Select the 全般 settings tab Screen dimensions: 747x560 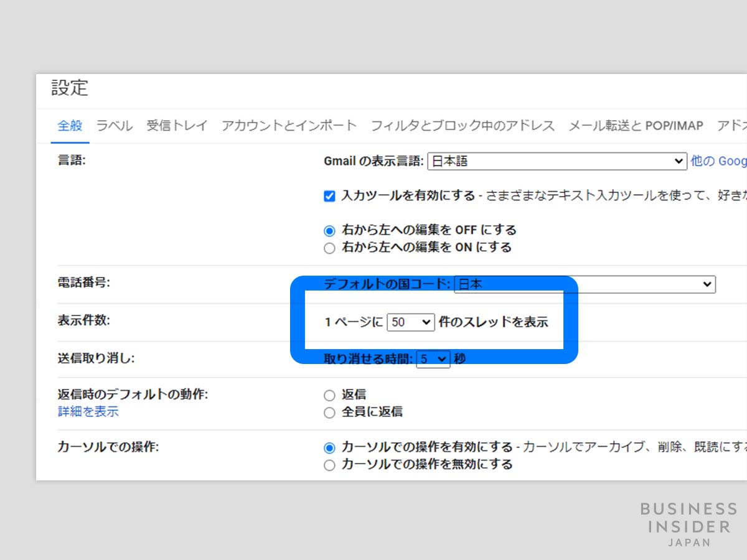[70, 125]
